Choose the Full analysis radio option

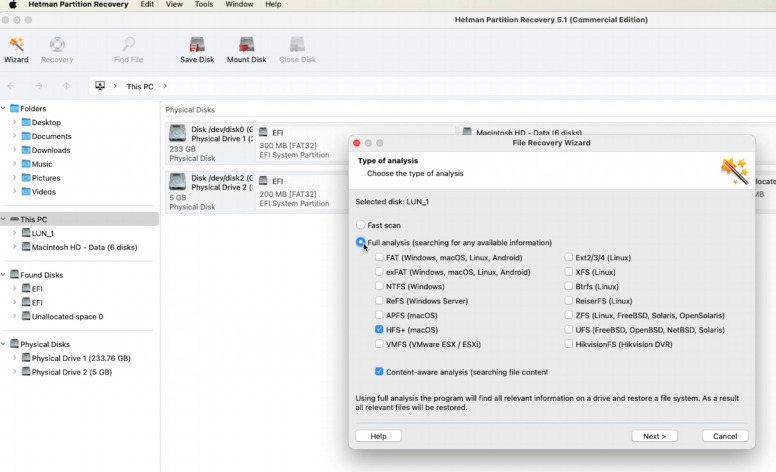361,242
